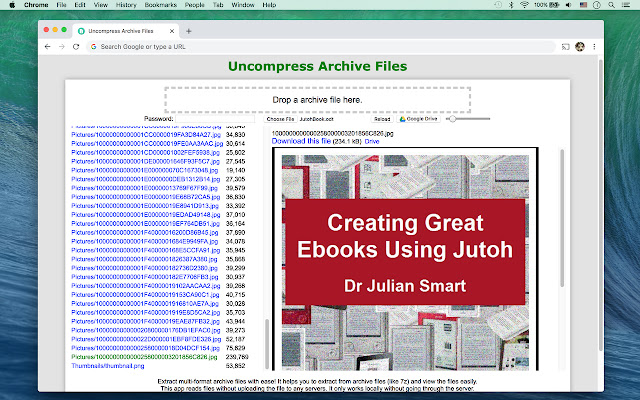640x400 pixels.
Task: Open Spotlight search magnifier icon
Action: [x=611, y=5]
